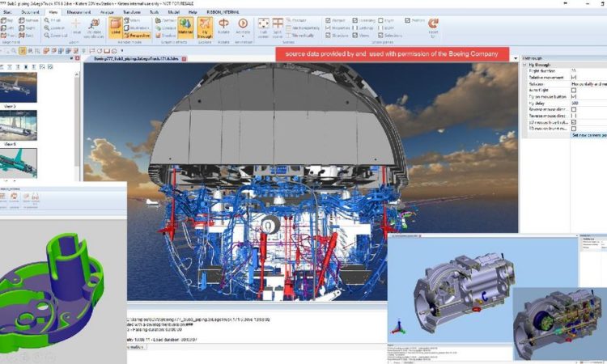Open the Transform ribbon tab
The width and height of the screenshot is (607, 364).
132,12
